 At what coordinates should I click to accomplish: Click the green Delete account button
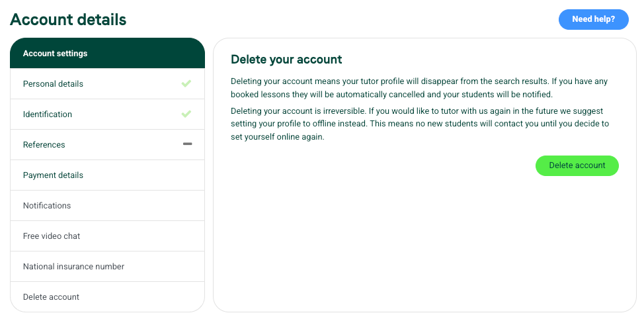pyautogui.click(x=577, y=165)
